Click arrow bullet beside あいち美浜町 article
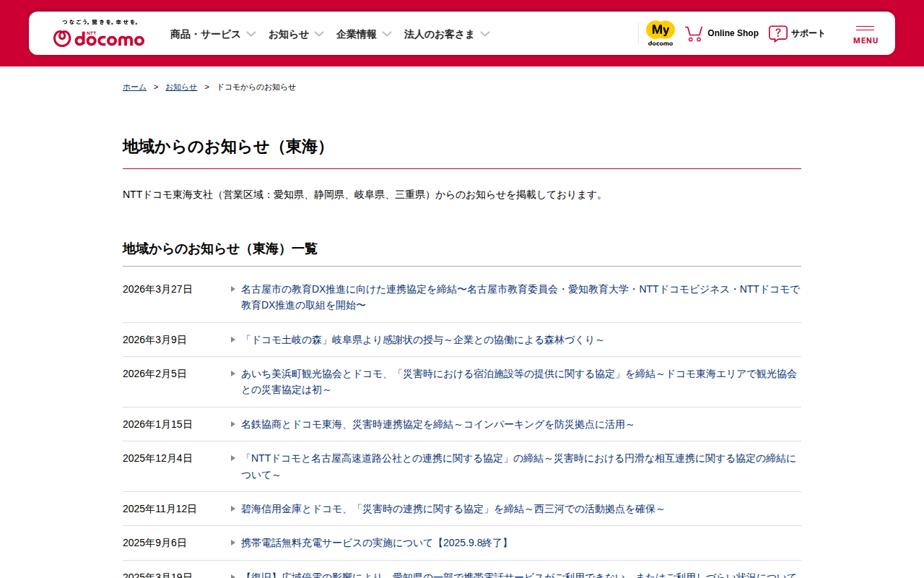This screenshot has width=924, height=578. coord(233,374)
